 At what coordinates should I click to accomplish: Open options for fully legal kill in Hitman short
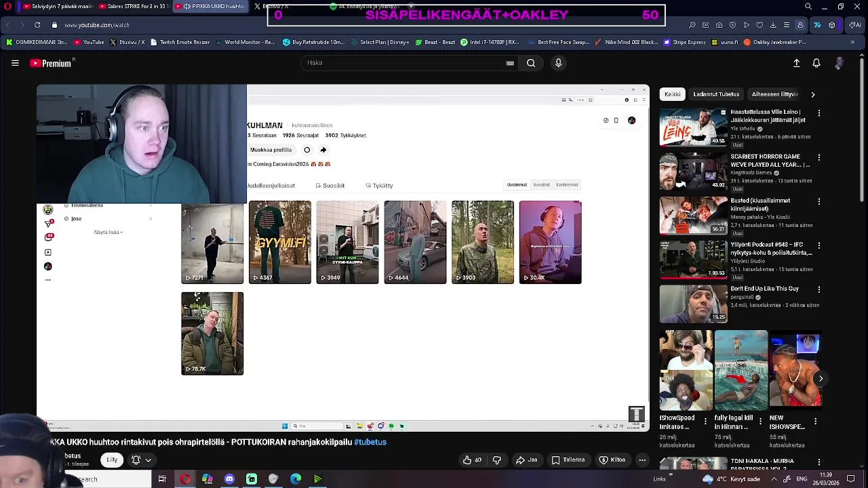(760, 421)
